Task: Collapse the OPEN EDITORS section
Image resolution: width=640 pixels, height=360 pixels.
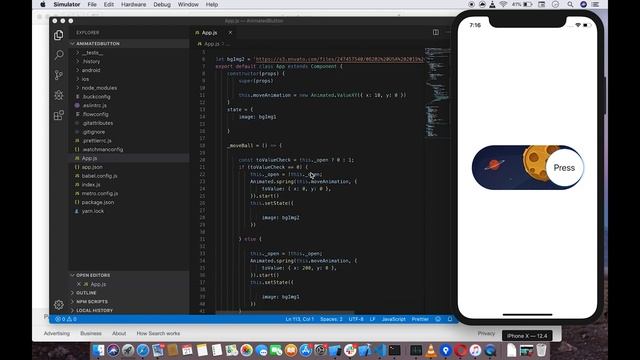Action: tap(129, 275)
